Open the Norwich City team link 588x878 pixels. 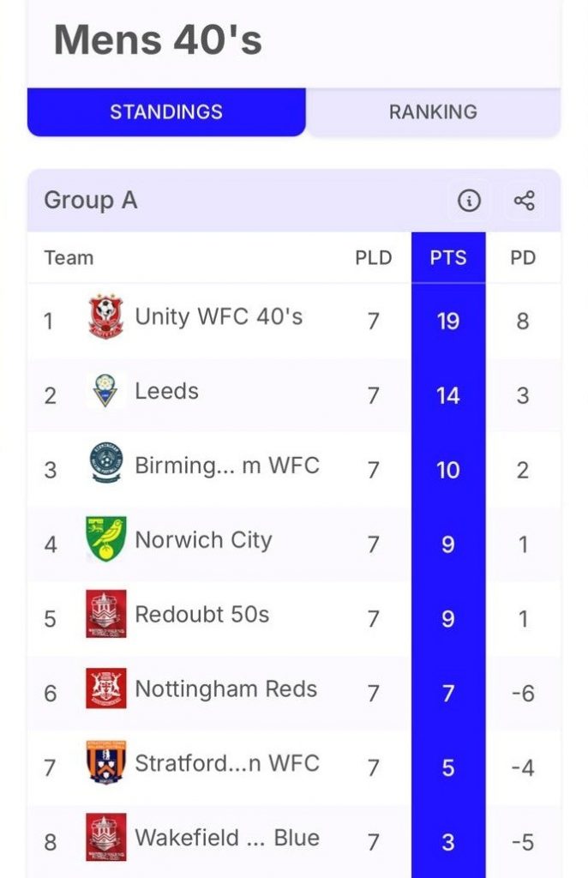tap(203, 540)
